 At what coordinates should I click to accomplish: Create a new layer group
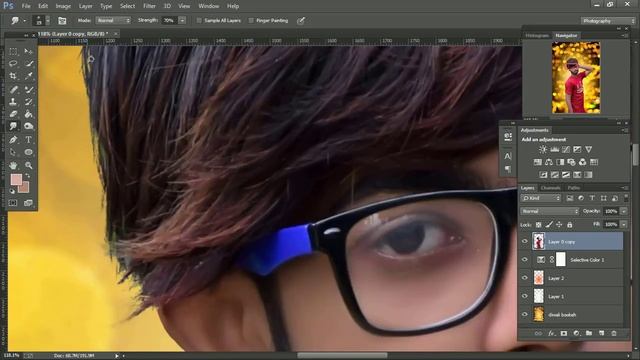pos(589,333)
